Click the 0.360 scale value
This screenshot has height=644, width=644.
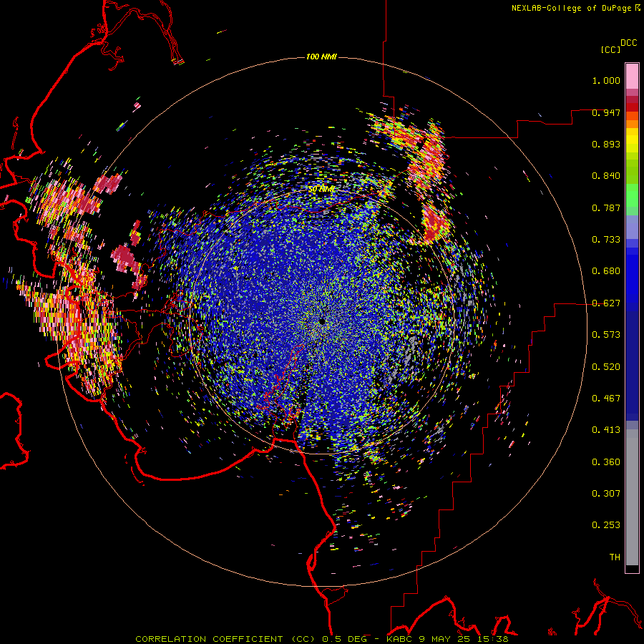tap(606, 462)
